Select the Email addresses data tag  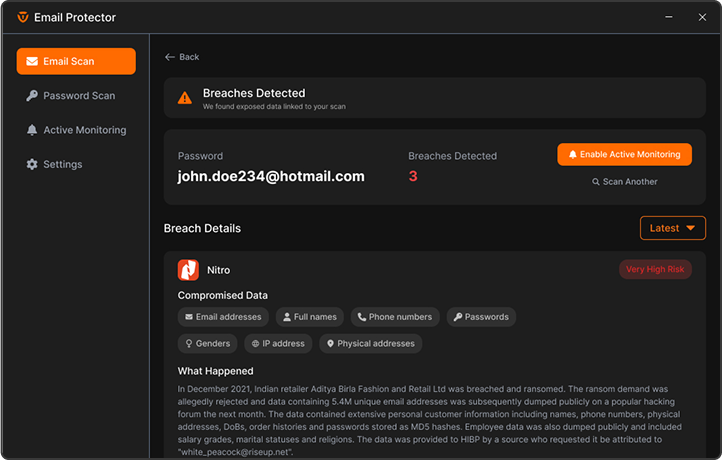click(x=223, y=317)
